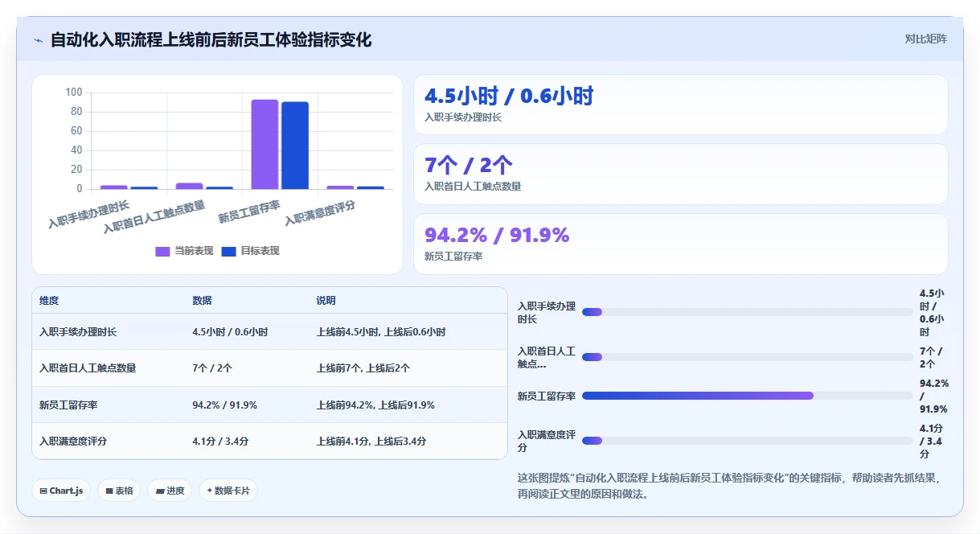Click cell 上线前94.2%, 上线后91.9%
Viewport: 980px width, 534px height.
point(375,405)
